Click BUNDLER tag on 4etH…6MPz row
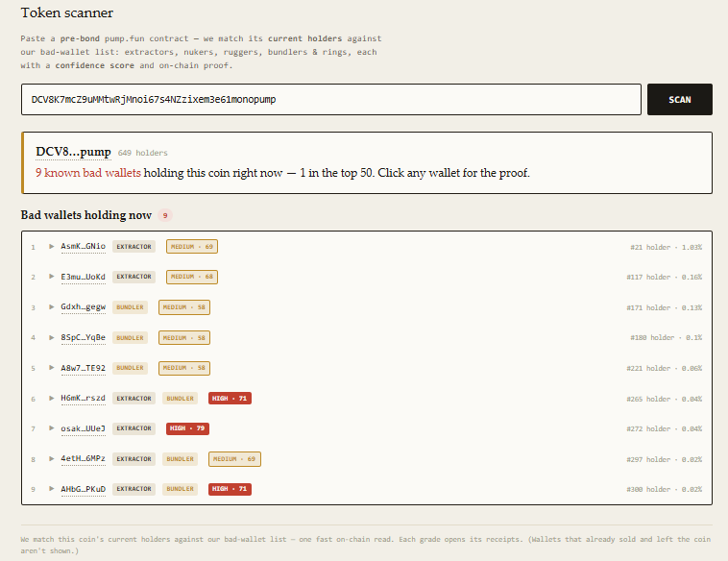This screenshot has height=561, width=728. (181, 459)
